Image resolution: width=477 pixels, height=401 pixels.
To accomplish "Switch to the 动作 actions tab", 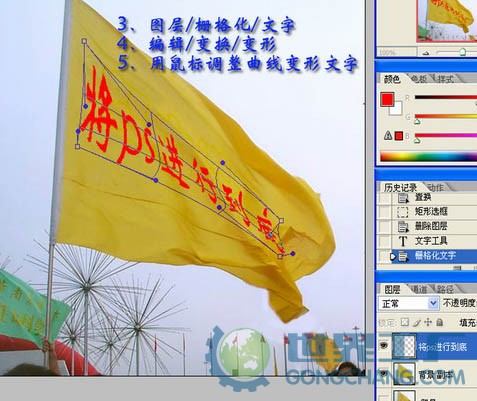I will (436, 187).
